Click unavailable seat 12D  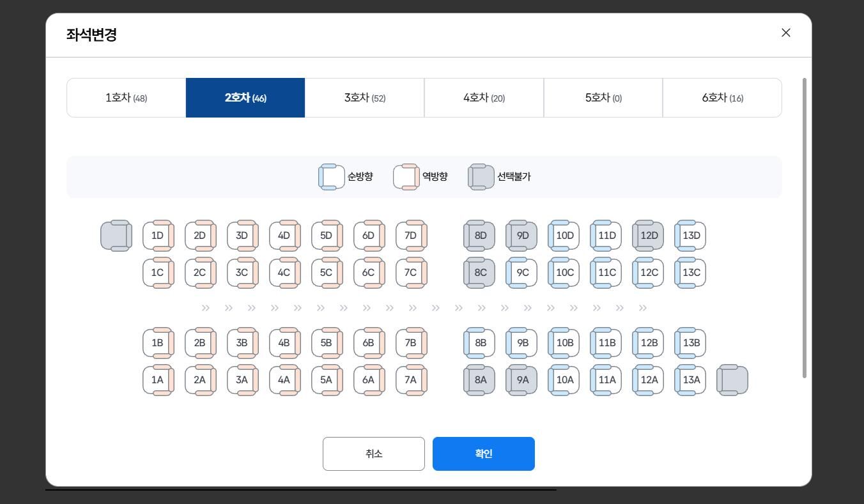[648, 236]
